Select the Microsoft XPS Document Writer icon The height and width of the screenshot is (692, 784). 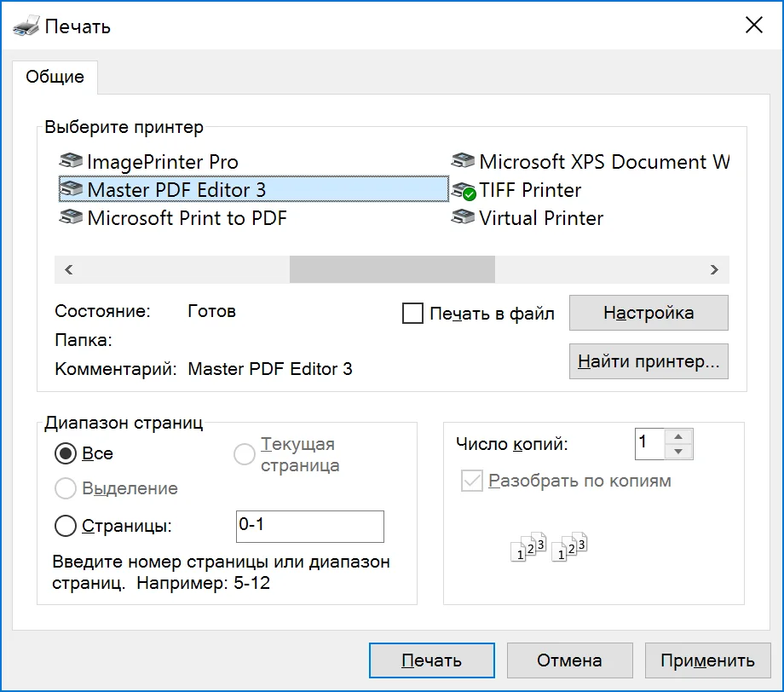click(463, 162)
